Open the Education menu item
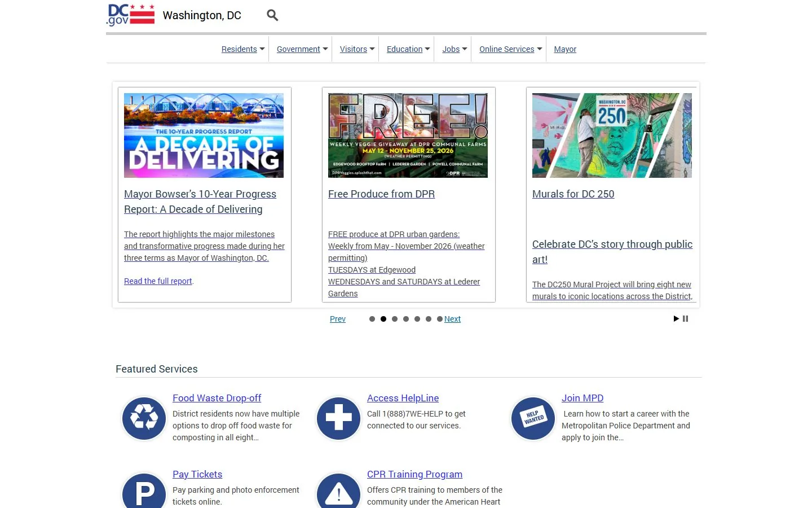The width and height of the screenshot is (812, 508). point(404,49)
